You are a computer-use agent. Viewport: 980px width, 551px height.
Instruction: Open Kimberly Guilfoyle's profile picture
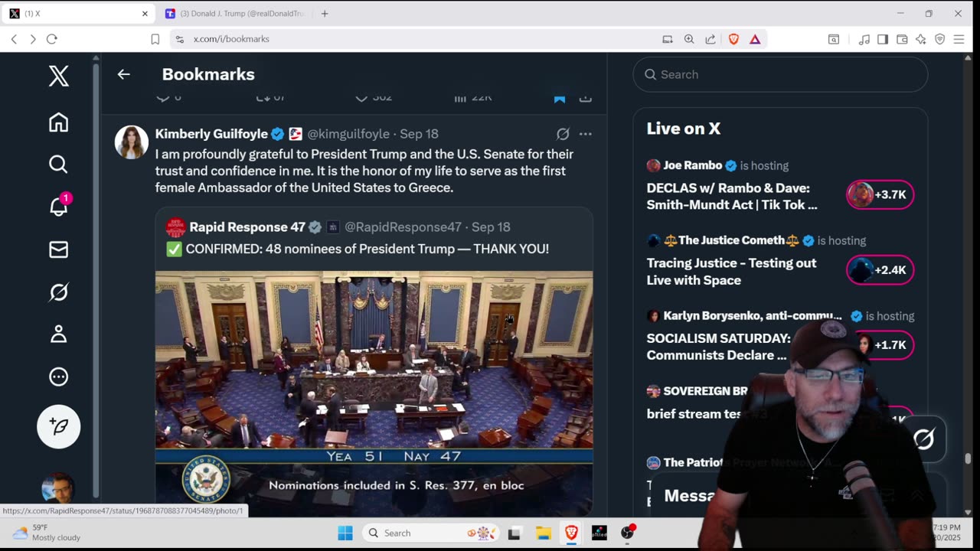click(132, 142)
